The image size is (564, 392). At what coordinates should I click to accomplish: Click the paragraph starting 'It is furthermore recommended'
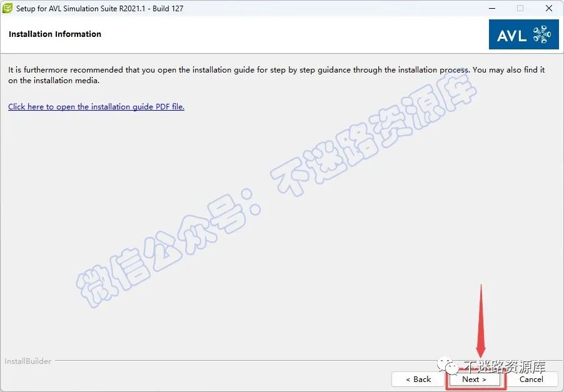point(276,75)
